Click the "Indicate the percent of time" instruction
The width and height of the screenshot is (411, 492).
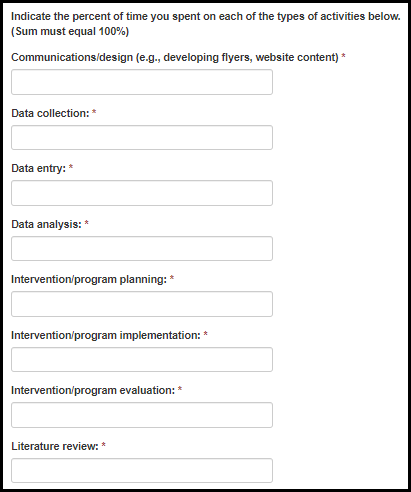[x=206, y=16]
